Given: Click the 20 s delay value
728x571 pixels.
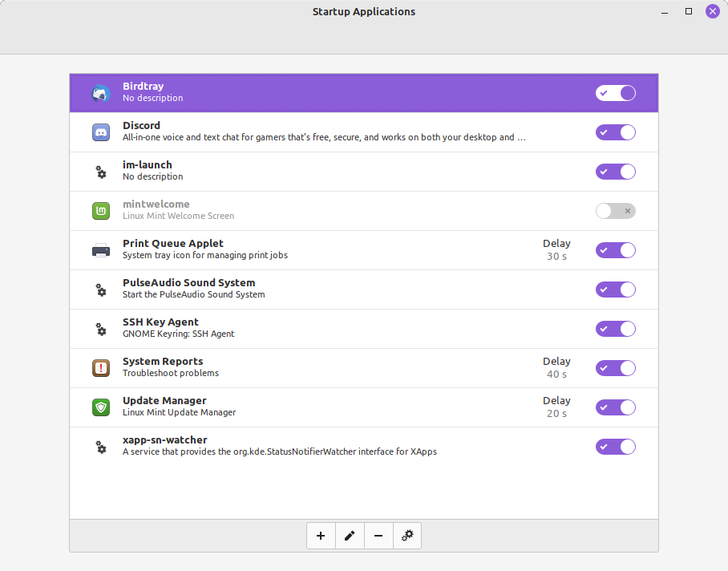Looking at the screenshot, I should [556, 414].
